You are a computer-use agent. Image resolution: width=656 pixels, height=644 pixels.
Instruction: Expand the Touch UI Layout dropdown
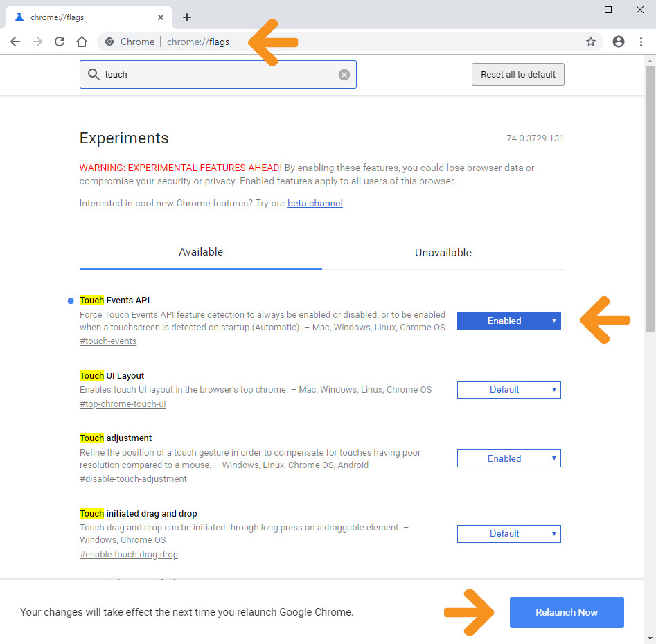click(508, 390)
